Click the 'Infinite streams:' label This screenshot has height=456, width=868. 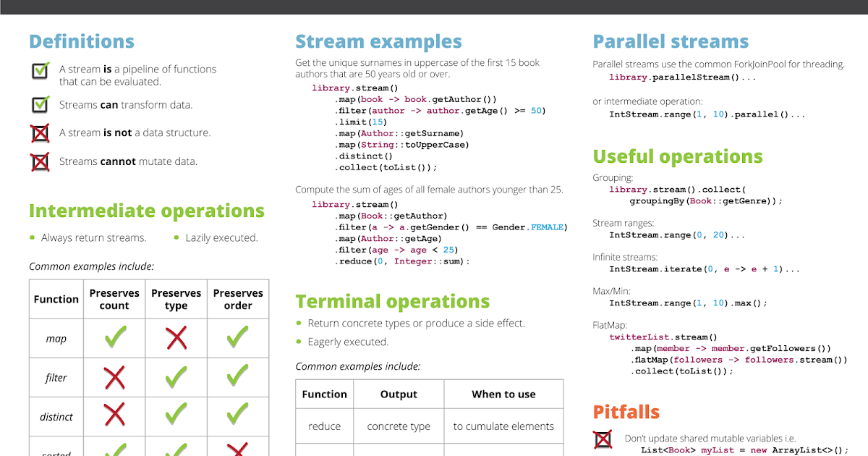(625, 257)
